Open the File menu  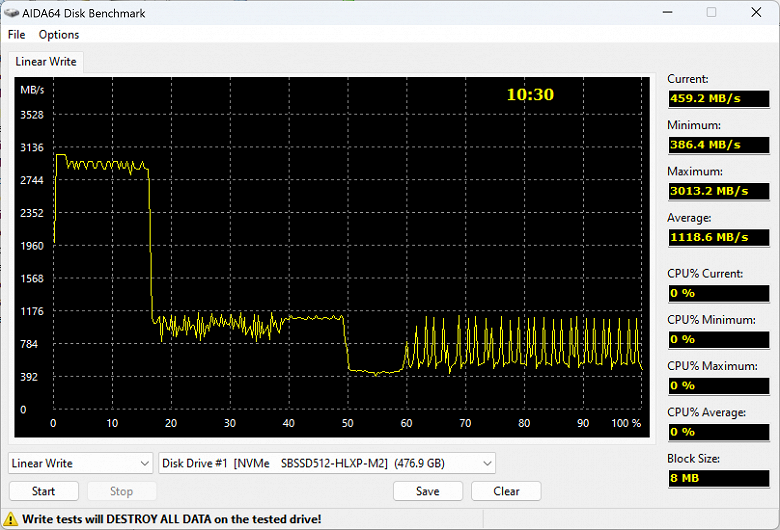[x=16, y=35]
